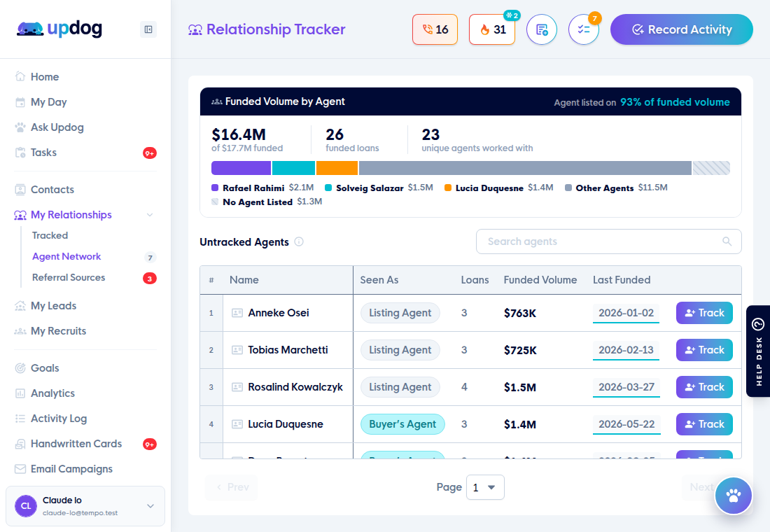The height and width of the screenshot is (532, 770).
Task: Click the Goals target icon
Action: pyautogui.click(x=20, y=368)
